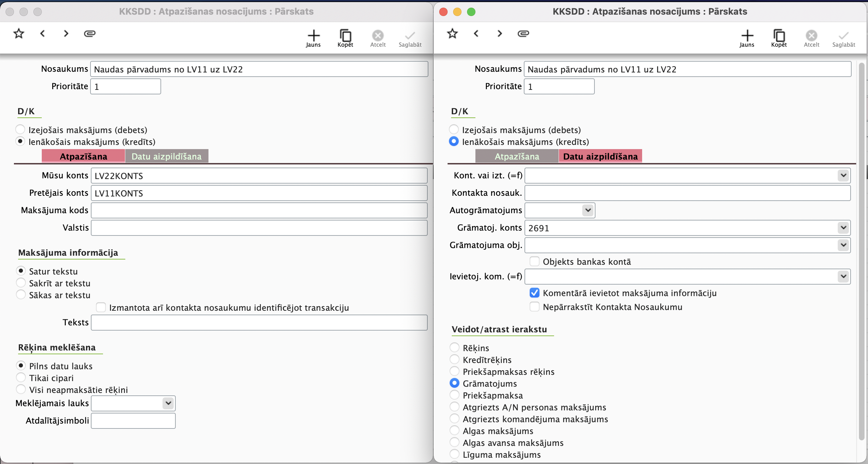Switch to Atpazīšana tab in right window
Image resolution: width=868 pixels, height=464 pixels.
[x=517, y=156]
